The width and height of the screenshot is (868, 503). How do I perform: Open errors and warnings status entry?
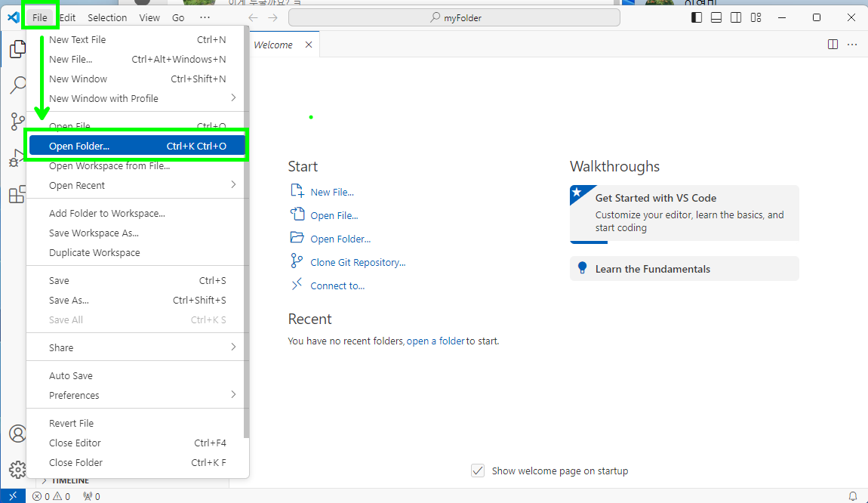(x=51, y=496)
